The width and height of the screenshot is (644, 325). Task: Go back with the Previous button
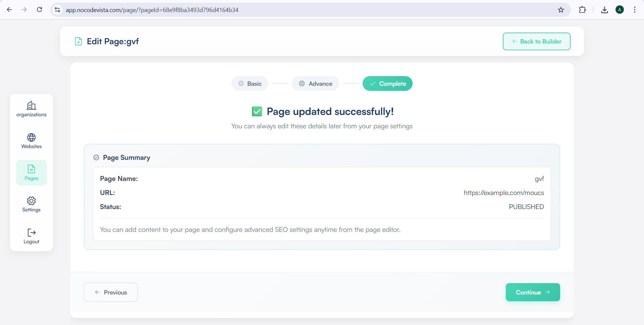[x=111, y=292]
